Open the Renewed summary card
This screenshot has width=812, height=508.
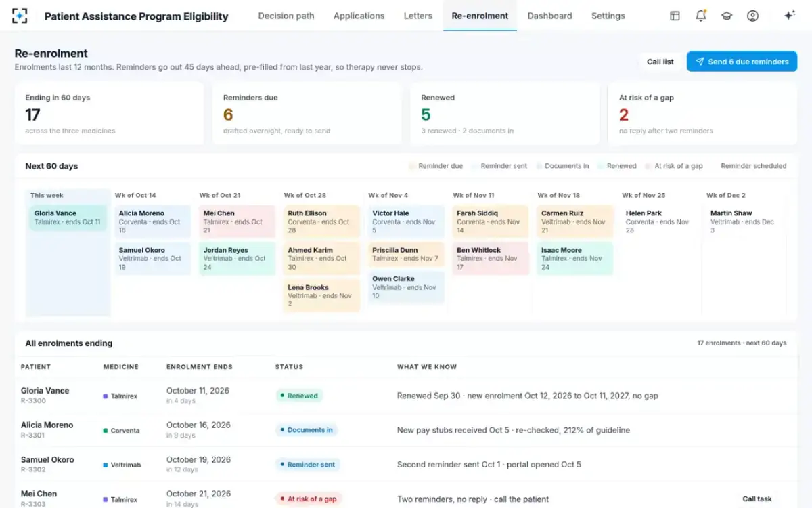pyautogui.click(x=505, y=114)
